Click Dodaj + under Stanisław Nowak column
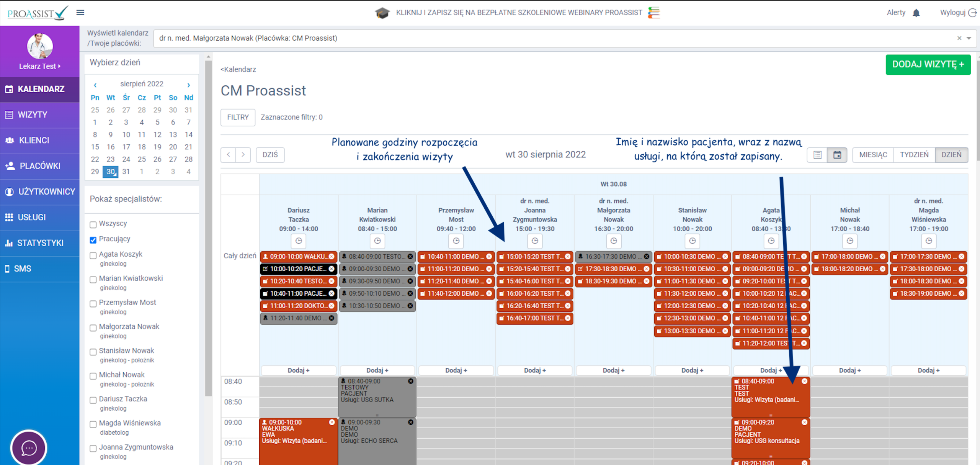980x465 pixels. (x=693, y=370)
